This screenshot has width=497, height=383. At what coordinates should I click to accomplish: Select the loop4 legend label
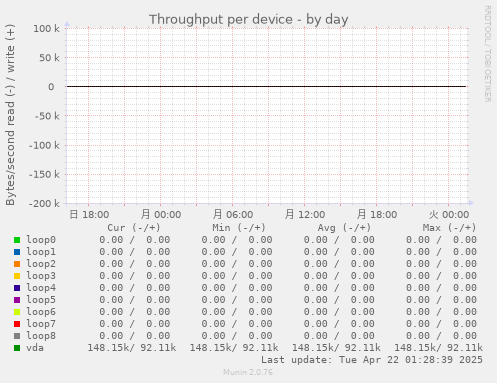click(41, 288)
